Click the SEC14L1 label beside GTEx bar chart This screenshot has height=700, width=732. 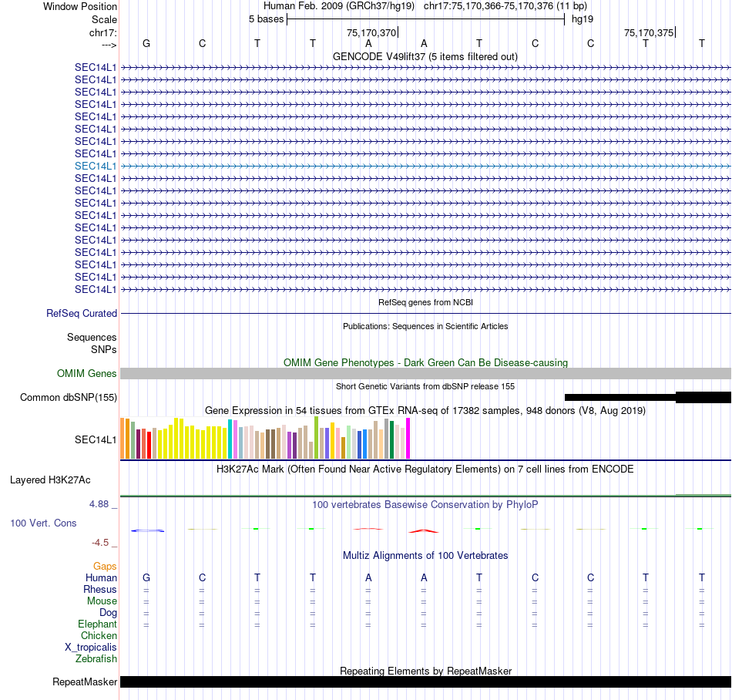click(x=96, y=439)
